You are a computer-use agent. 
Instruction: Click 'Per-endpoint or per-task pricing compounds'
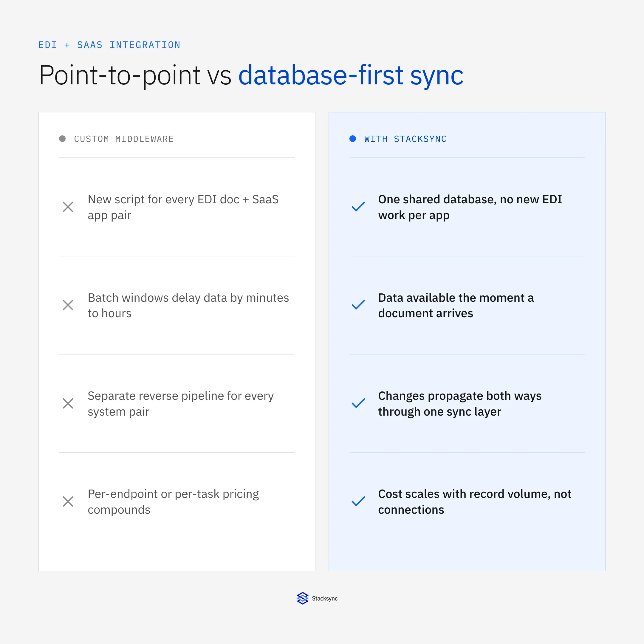click(173, 502)
